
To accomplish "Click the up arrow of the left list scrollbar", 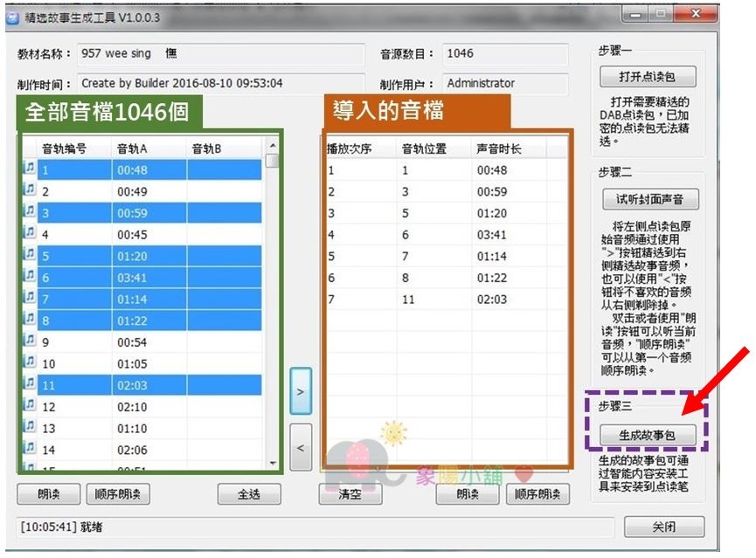I will coord(273,145).
